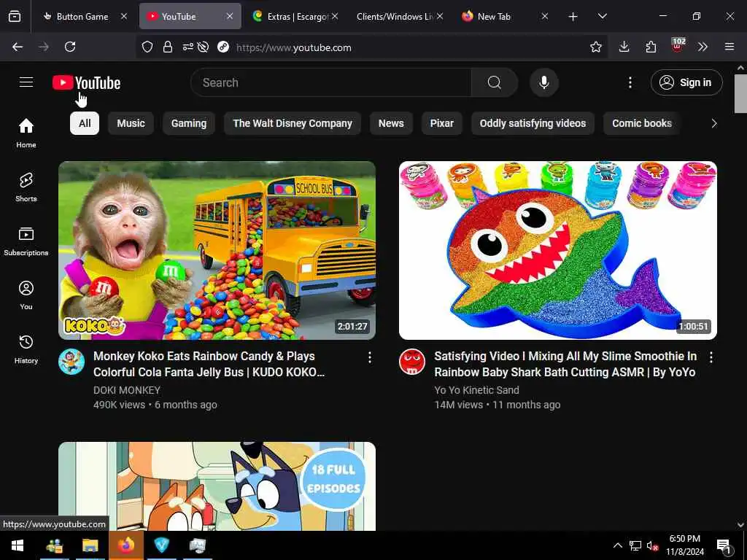The height and width of the screenshot is (560, 747).
Task: Click the volume icon in system tray
Action: 652,545
